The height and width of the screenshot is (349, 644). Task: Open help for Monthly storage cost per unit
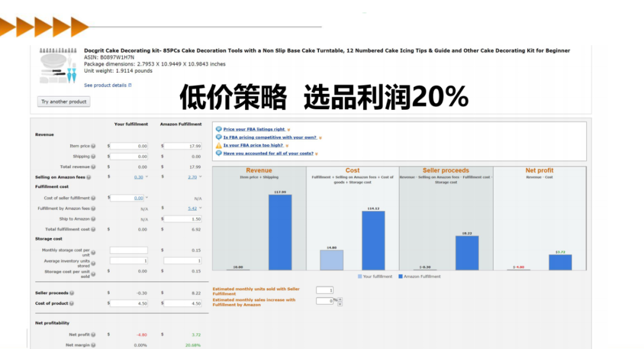[x=93, y=252]
